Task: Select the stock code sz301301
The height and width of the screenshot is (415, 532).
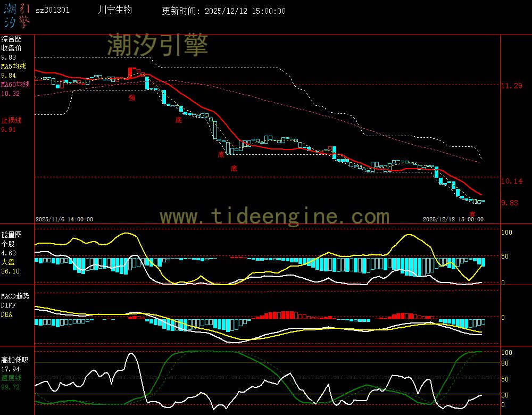Action: tap(52, 11)
